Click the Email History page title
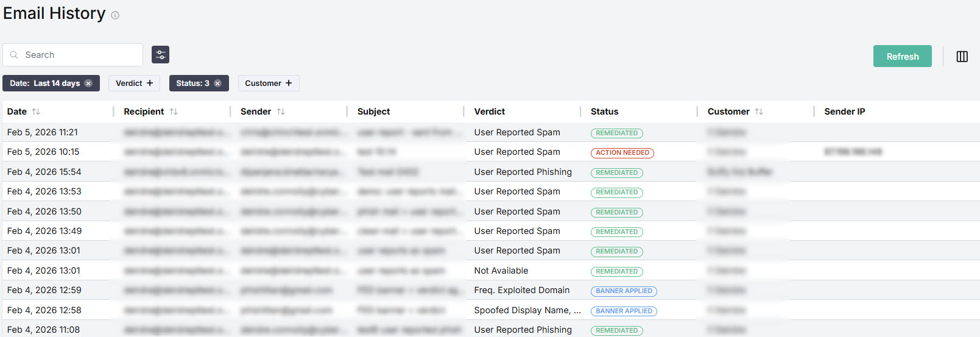Viewport: 980px width, 337px height. click(54, 13)
